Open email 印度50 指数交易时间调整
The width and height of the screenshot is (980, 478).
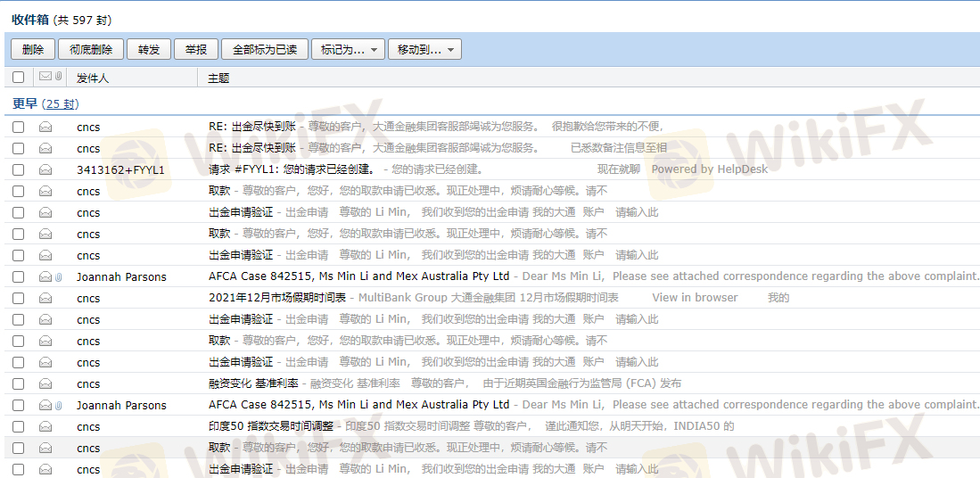[272, 427]
